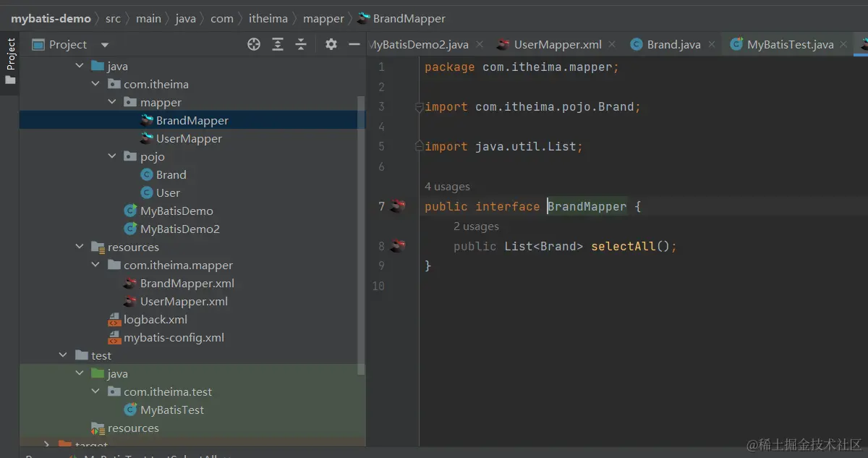
Task: Click the selectAll method name in editor
Action: 623,246
